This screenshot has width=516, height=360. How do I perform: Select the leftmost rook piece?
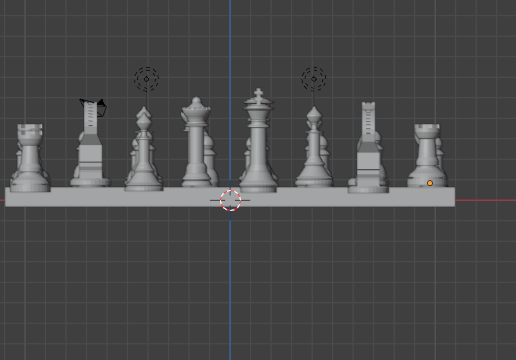coord(30,158)
